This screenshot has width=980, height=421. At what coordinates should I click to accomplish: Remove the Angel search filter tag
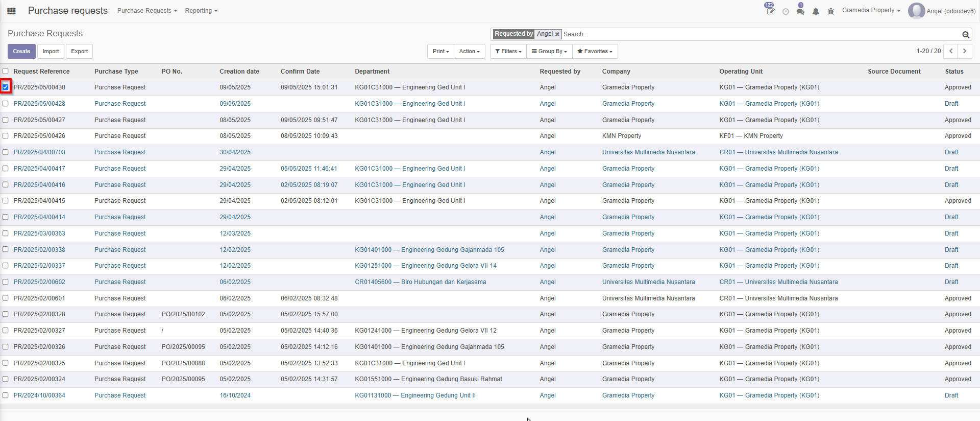557,34
